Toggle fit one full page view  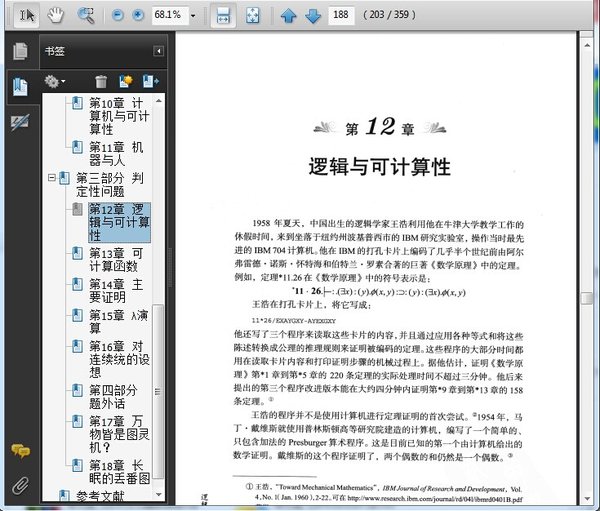(x=254, y=15)
